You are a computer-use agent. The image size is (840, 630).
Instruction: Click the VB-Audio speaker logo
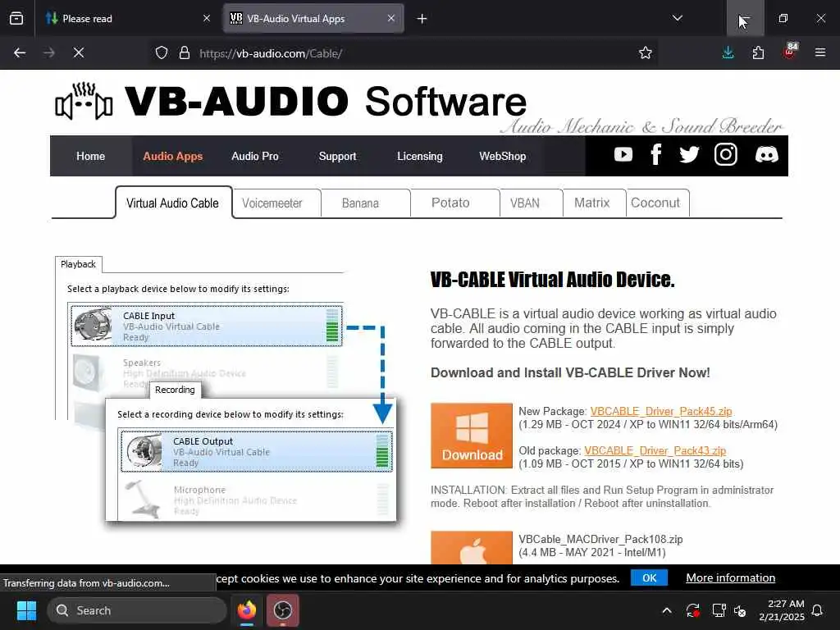point(84,101)
